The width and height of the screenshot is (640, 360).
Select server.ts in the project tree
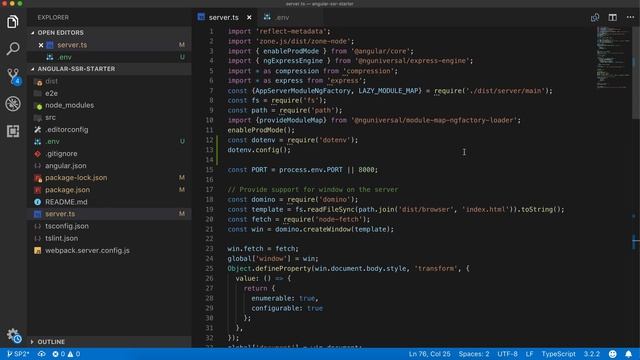tap(110, 214)
